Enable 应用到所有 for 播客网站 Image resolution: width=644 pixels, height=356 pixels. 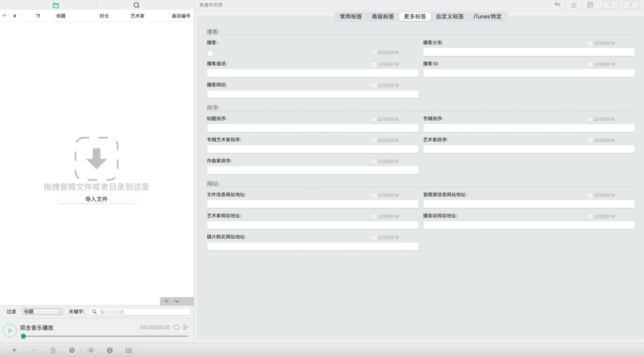pos(374,85)
